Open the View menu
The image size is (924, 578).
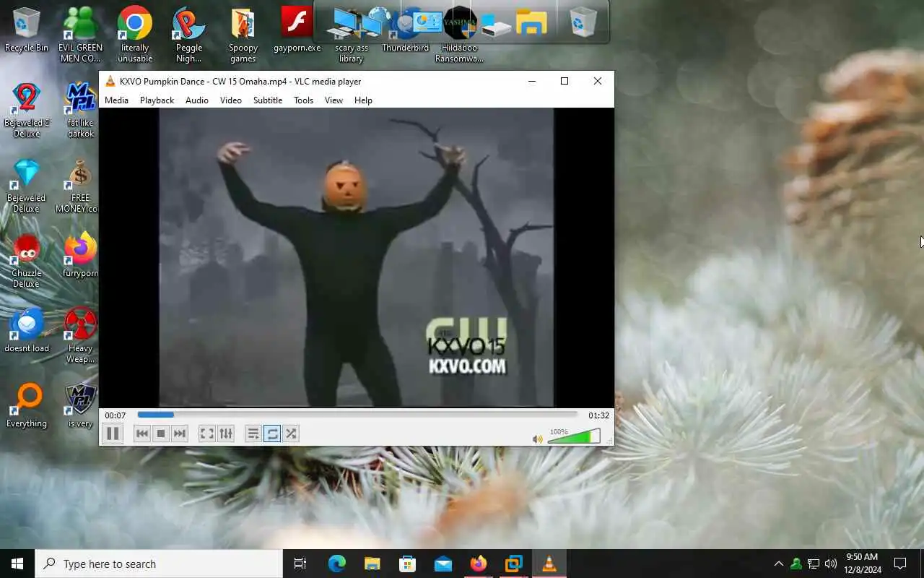[334, 100]
